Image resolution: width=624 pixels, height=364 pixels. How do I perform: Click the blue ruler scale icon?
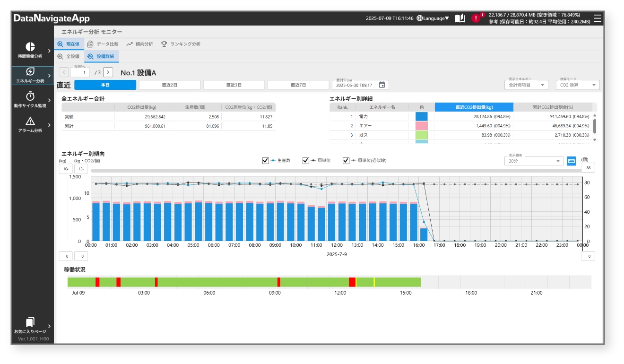[x=572, y=161]
